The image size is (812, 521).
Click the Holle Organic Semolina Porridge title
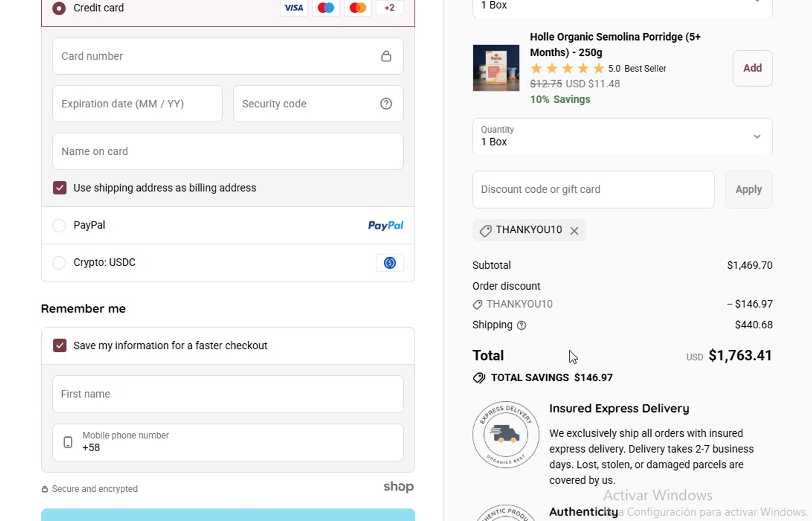pyautogui.click(x=615, y=44)
